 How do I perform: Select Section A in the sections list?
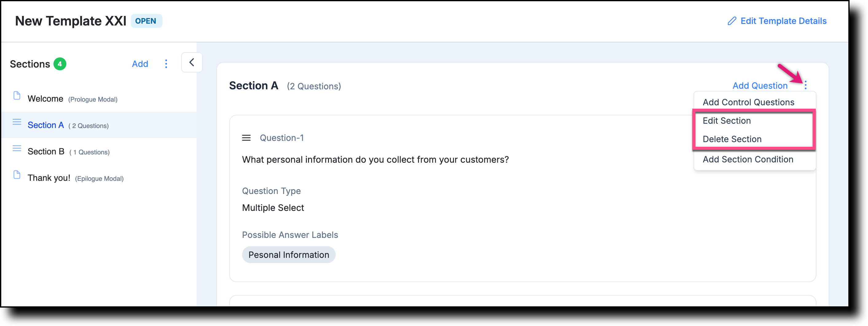point(99,125)
